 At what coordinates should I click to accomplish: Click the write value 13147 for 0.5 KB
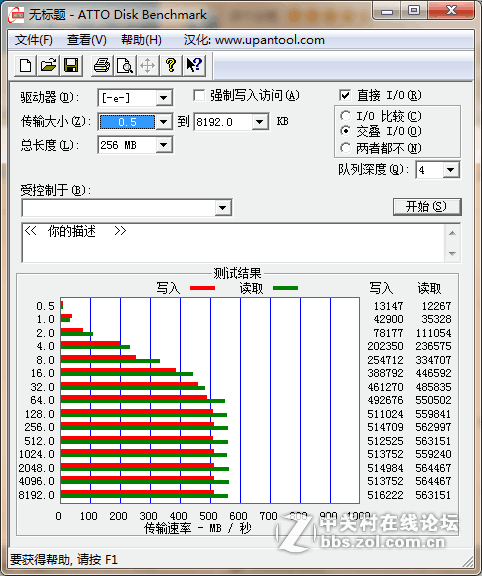(x=388, y=306)
